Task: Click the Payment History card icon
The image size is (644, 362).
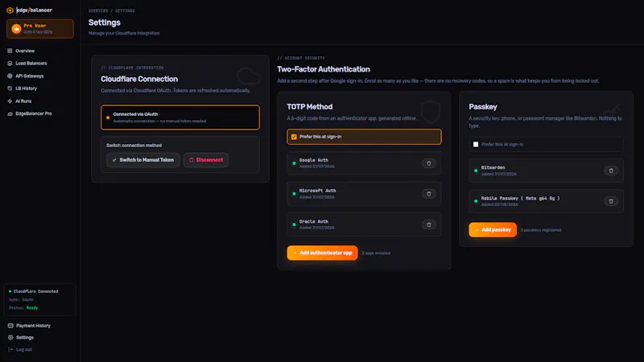Action: 10,326
